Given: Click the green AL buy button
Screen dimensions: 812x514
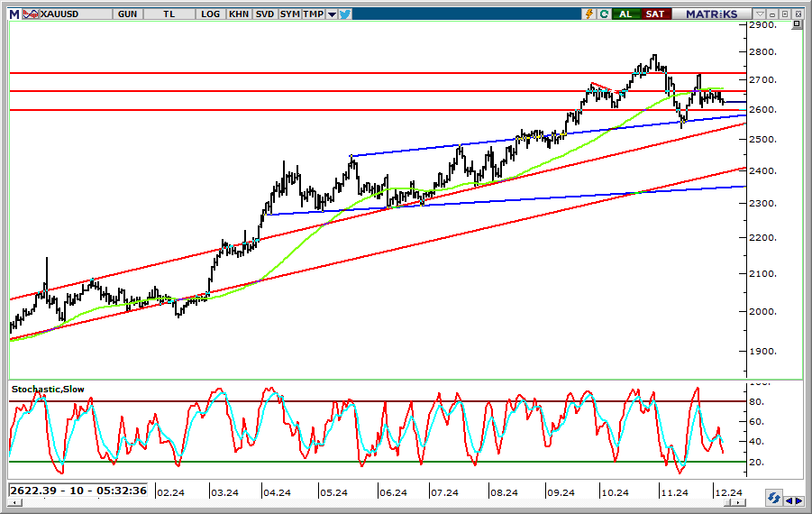Looking at the screenshot, I should point(625,14).
